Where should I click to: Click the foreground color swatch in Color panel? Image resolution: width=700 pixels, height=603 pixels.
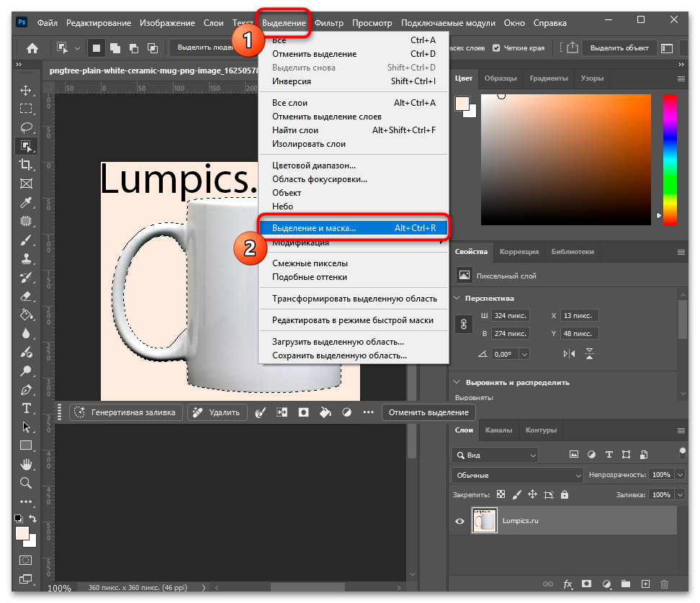click(x=462, y=104)
